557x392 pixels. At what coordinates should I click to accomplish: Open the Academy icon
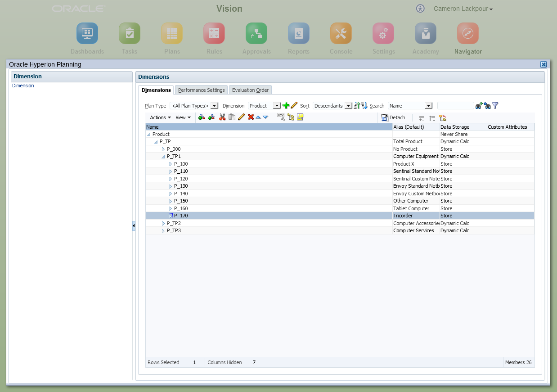tap(426, 33)
